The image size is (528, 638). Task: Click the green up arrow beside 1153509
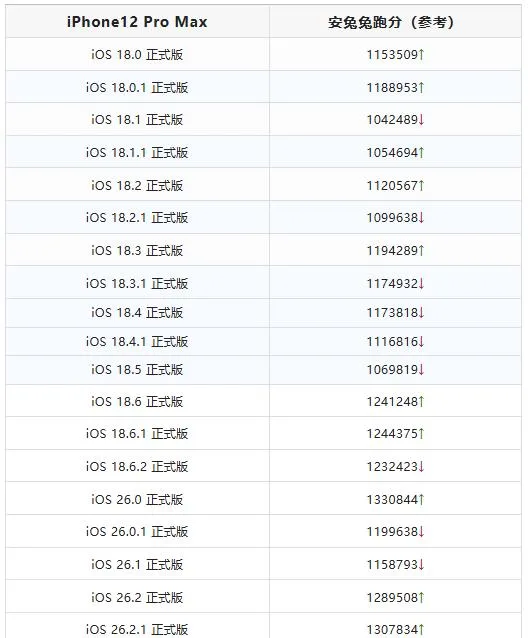point(421,55)
